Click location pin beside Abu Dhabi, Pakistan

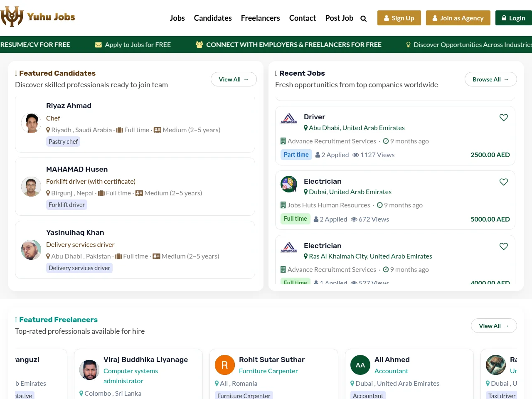[x=48, y=256]
